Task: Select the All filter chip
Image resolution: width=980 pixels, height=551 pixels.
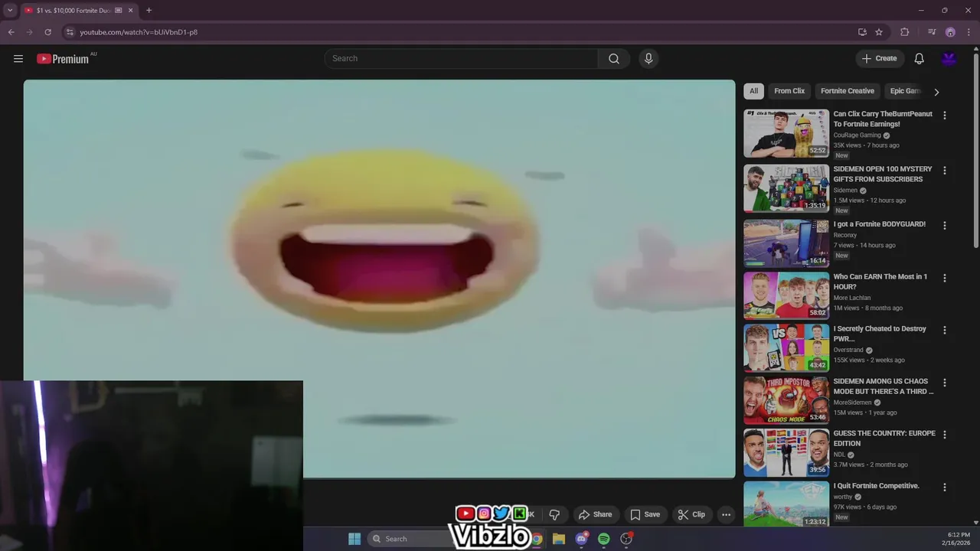Action: point(753,91)
